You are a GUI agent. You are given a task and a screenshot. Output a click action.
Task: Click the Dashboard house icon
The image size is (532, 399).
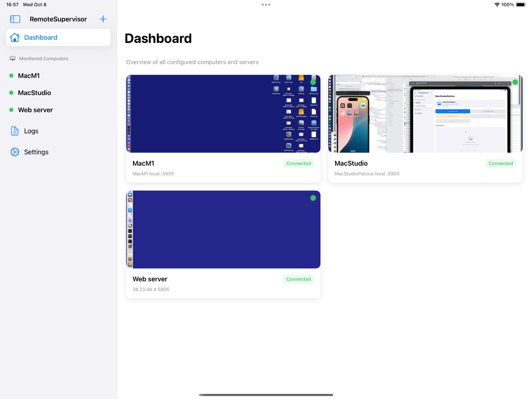click(x=15, y=38)
